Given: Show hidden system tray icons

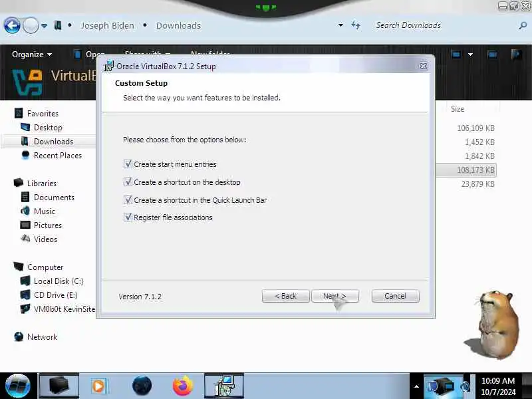Looking at the screenshot, I should pos(416,386).
